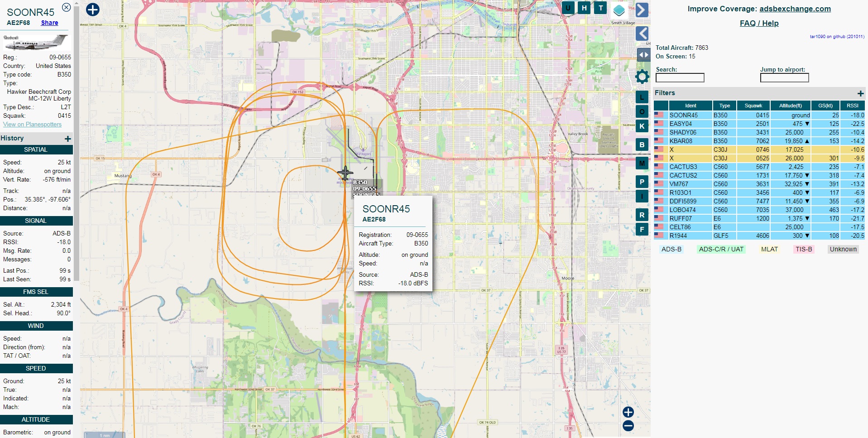Click the TIS-B legend swatch
868x438 pixels.
click(804, 249)
